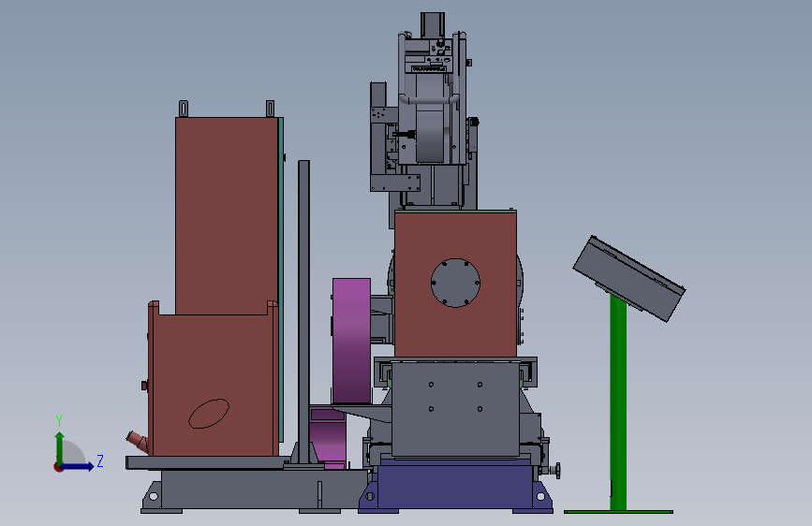Image resolution: width=812 pixels, height=526 pixels.
Task: Select the flat green base plate of the stand
Action: coord(618,512)
